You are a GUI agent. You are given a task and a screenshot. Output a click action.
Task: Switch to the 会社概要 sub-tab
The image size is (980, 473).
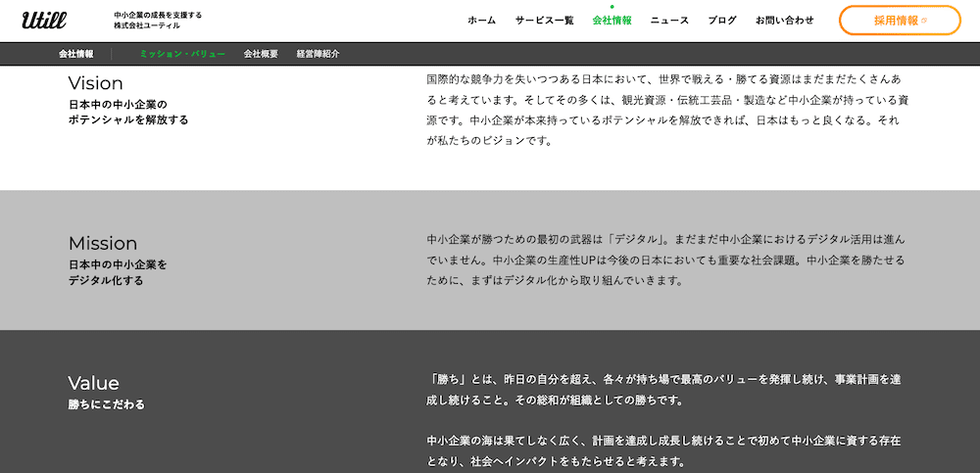261,54
